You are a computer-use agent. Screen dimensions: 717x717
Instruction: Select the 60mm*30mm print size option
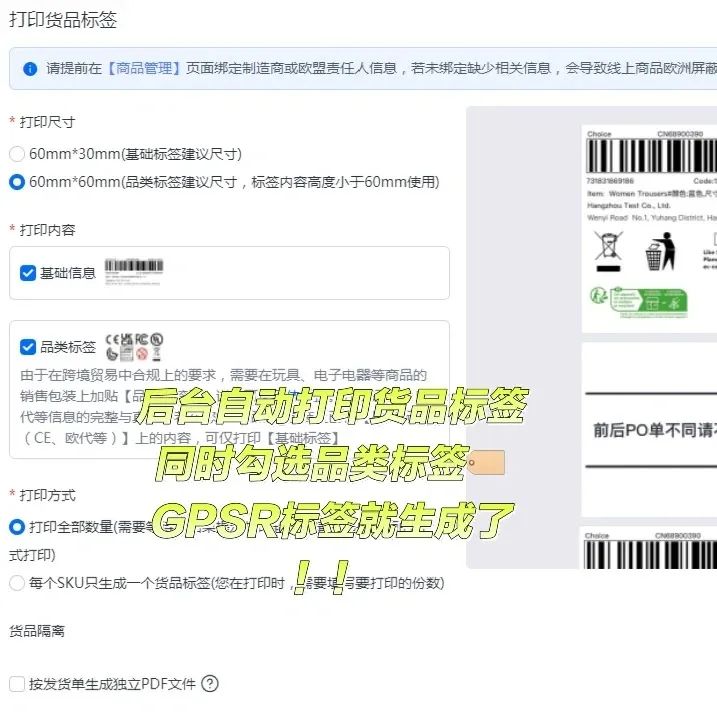pos(17,154)
